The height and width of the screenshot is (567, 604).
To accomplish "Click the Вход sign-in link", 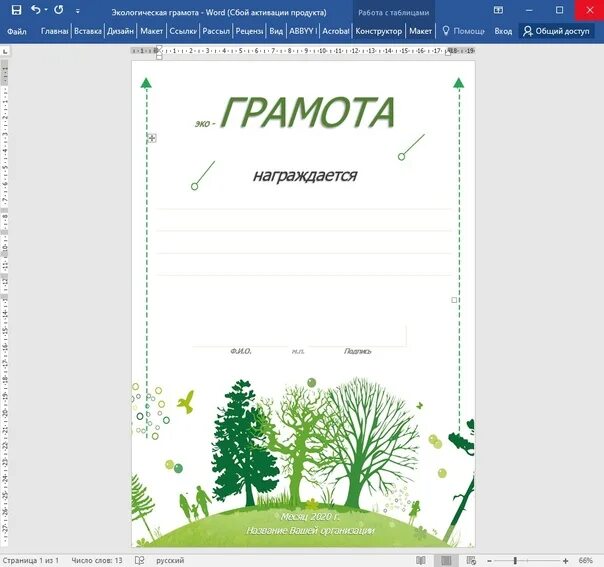I will click(x=503, y=31).
